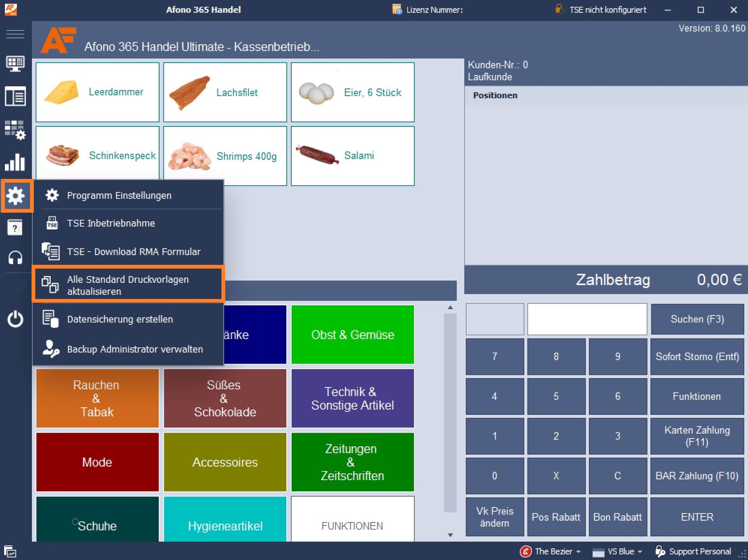The height and width of the screenshot is (560, 748).
Task: Click the Lizenz Nummer license icon
Action: coord(397,9)
